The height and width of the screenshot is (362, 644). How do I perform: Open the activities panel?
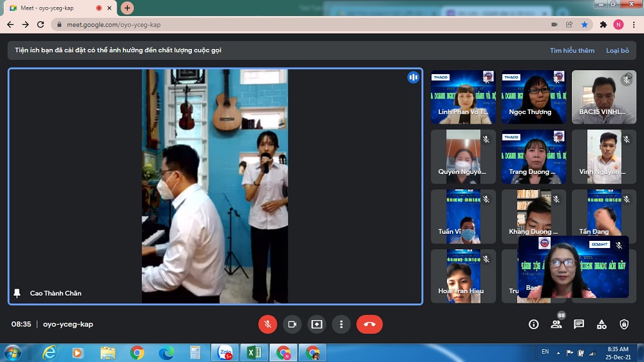click(x=601, y=324)
